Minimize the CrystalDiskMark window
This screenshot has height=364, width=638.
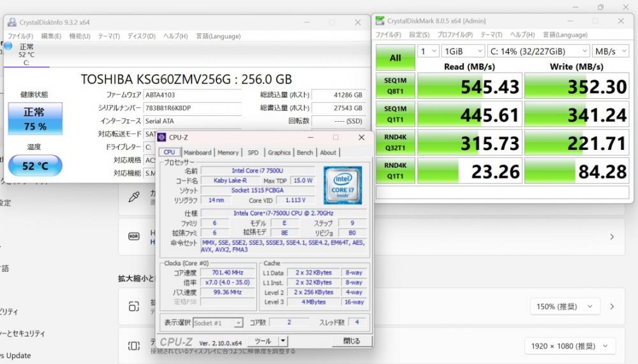pyautogui.click(x=570, y=21)
